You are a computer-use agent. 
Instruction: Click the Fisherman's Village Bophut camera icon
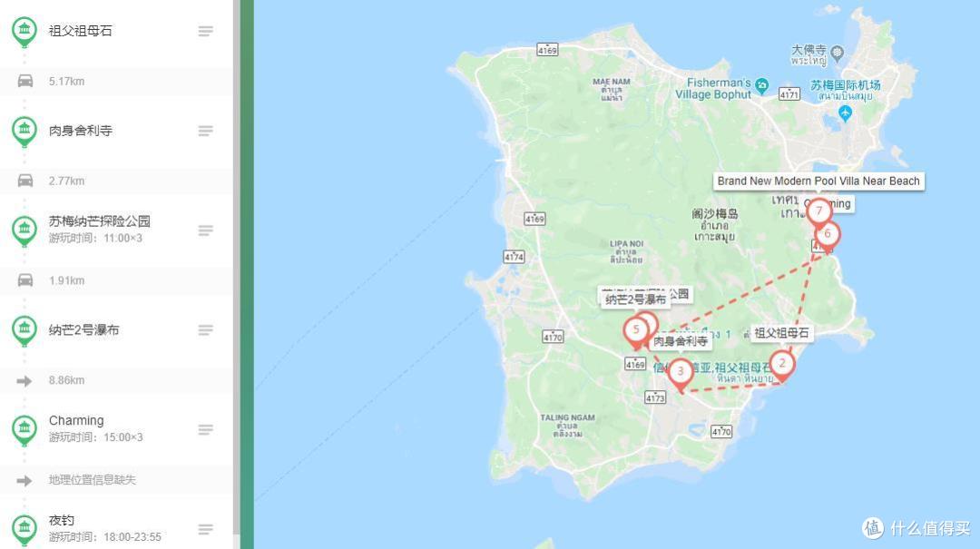point(761,85)
